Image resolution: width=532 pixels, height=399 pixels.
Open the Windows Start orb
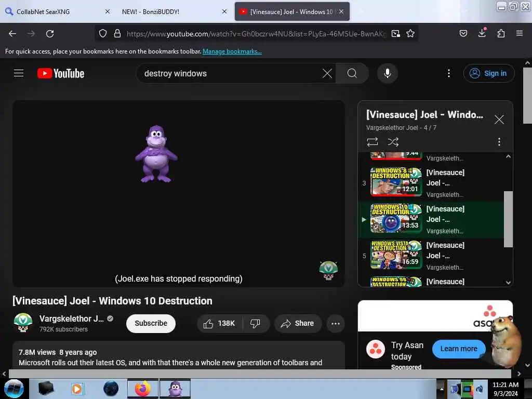point(14,389)
